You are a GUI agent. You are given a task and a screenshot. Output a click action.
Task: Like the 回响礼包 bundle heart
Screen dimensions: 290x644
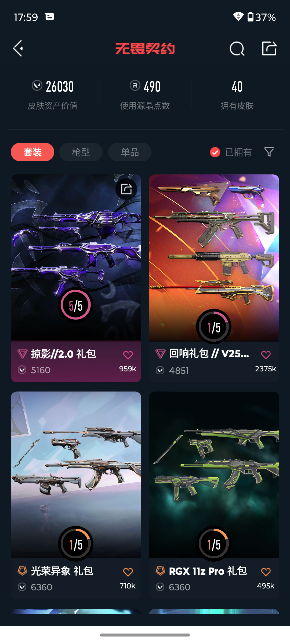266,355
